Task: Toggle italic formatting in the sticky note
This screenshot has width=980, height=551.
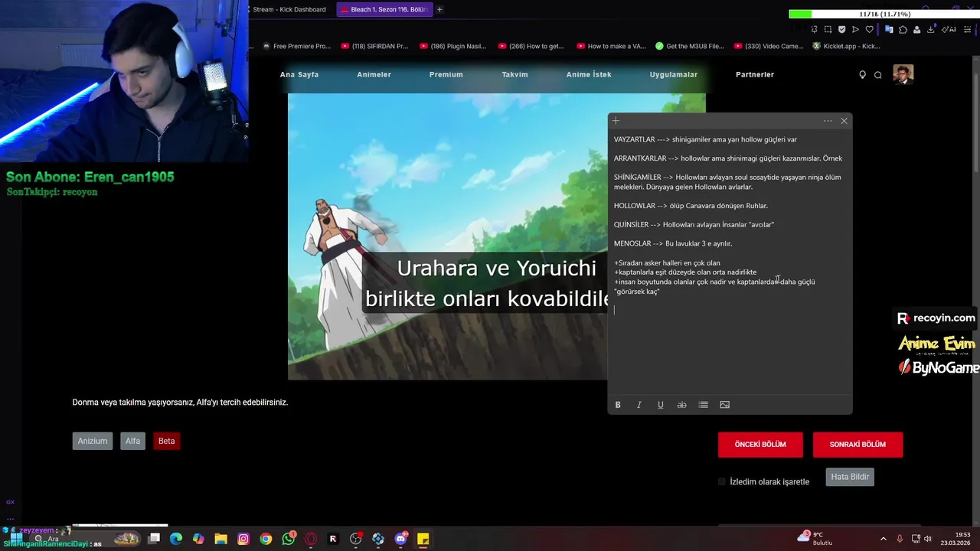Action: (x=639, y=405)
